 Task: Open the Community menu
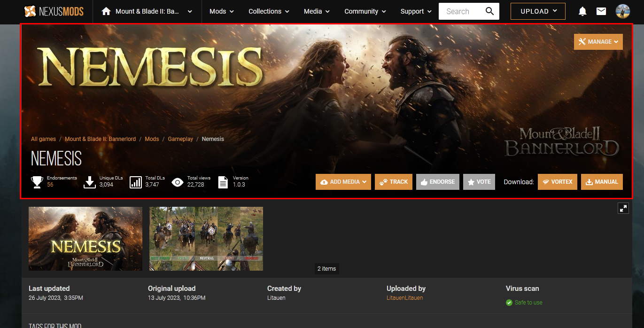(365, 11)
